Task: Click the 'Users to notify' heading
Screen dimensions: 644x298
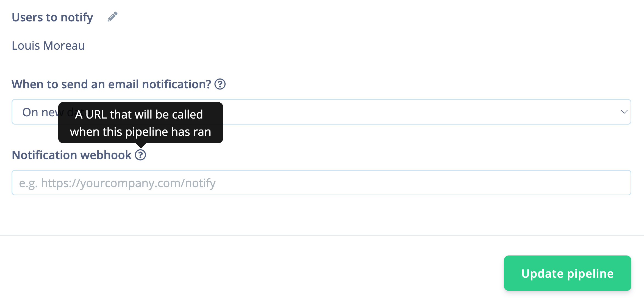Action: click(52, 17)
